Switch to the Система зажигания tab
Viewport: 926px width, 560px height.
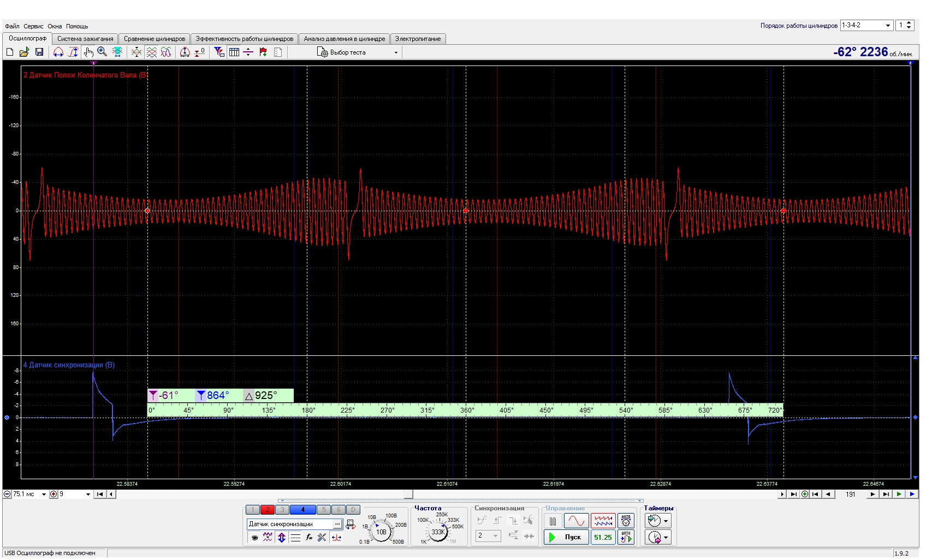point(85,39)
